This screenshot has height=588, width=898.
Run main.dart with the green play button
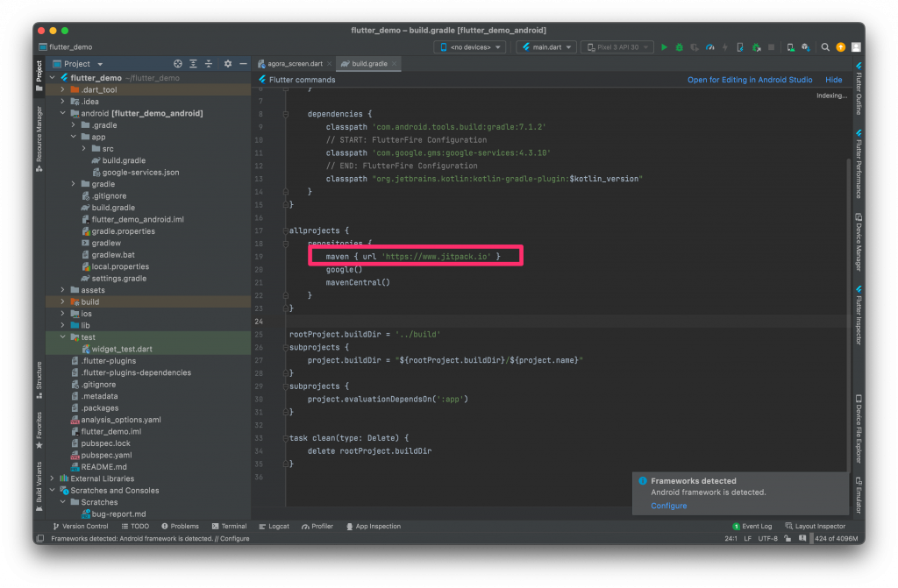point(664,47)
